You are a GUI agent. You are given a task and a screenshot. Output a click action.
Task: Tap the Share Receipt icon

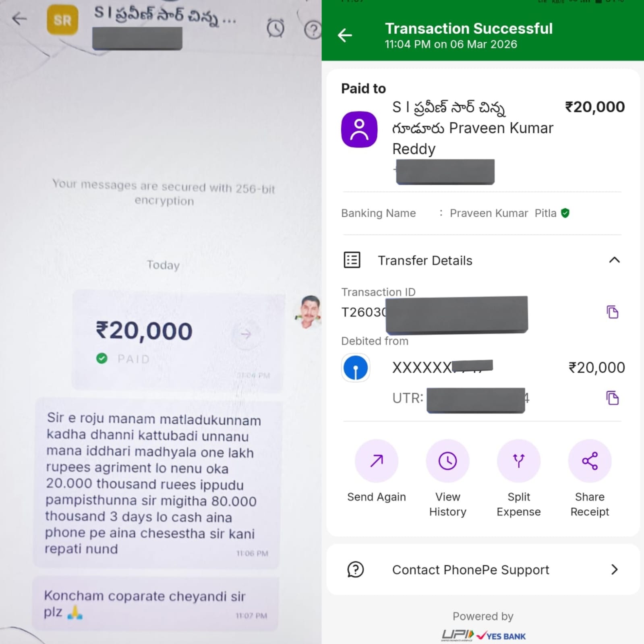(x=590, y=461)
